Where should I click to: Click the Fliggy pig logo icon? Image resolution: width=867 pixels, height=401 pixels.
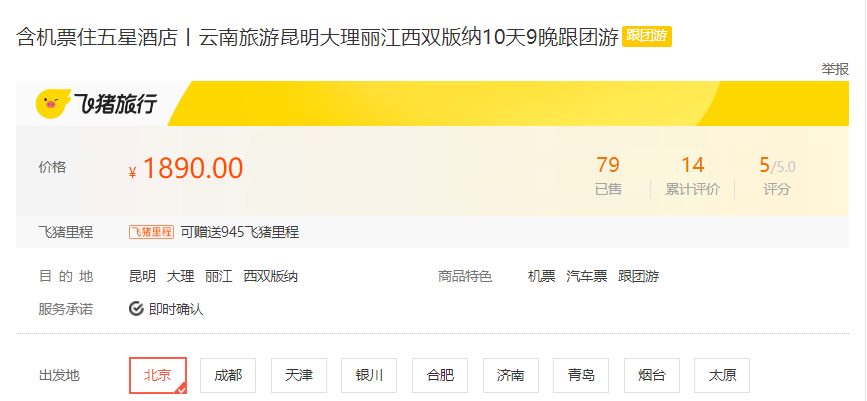click(x=53, y=103)
